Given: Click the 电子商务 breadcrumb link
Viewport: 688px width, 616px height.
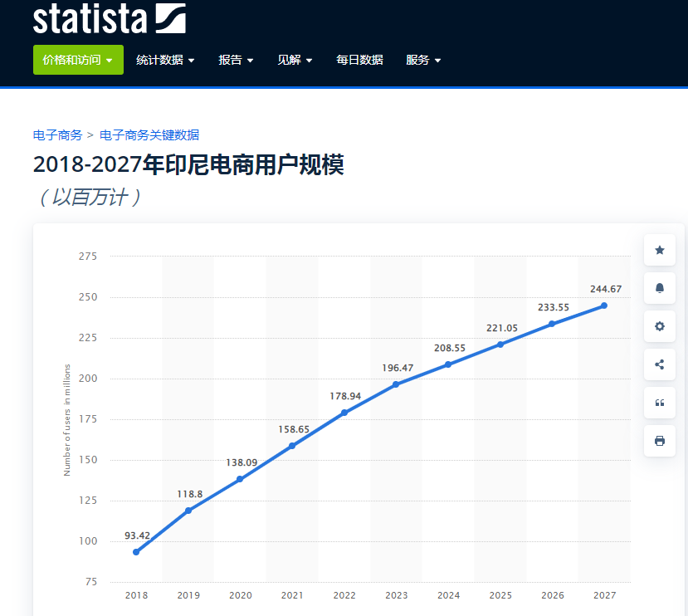Looking at the screenshot, I should tap(57, 135).
